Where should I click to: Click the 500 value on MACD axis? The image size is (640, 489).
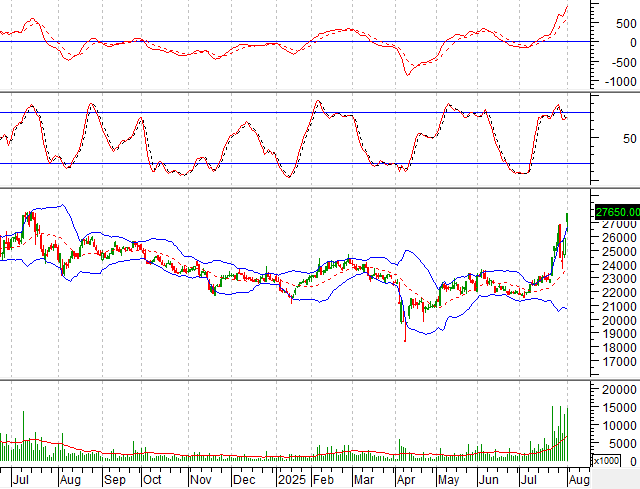(627, 24)
